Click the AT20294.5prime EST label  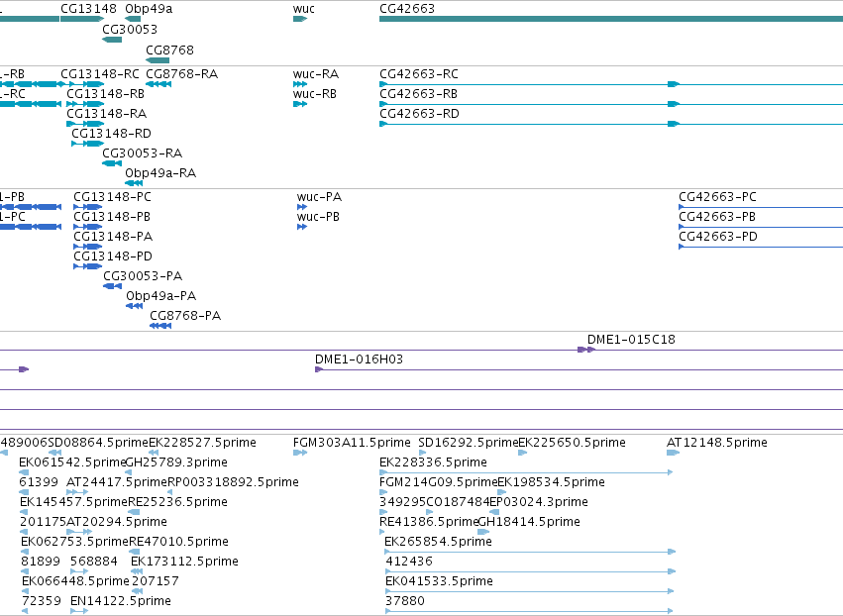pos(117,523)
